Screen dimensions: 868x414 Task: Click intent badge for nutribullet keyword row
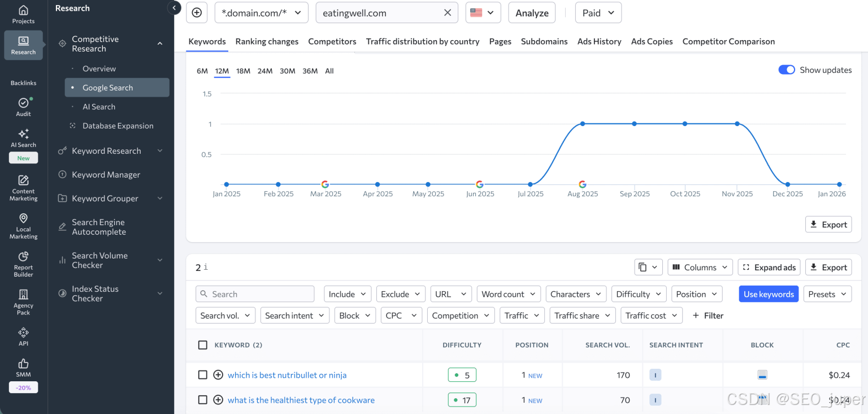656,375
